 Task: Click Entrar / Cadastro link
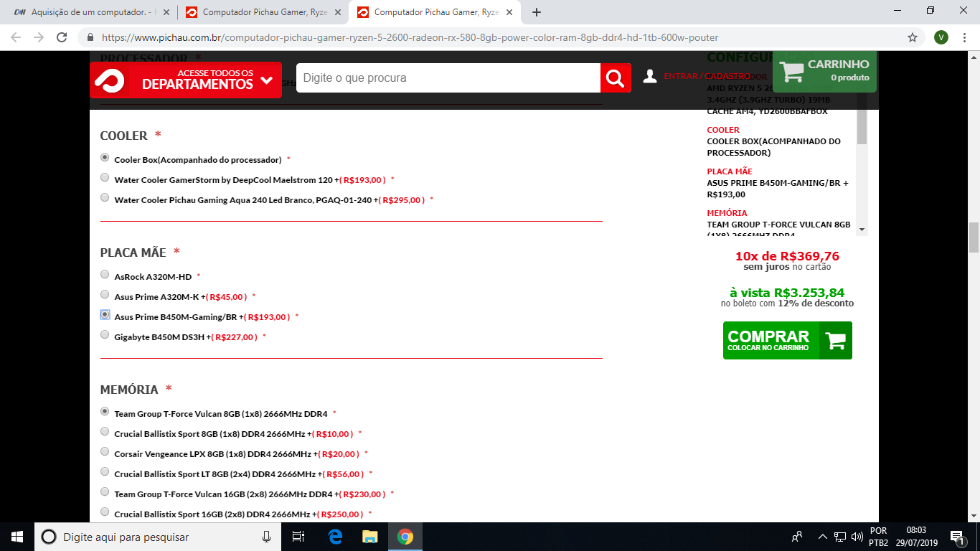[x=707, y=76]
